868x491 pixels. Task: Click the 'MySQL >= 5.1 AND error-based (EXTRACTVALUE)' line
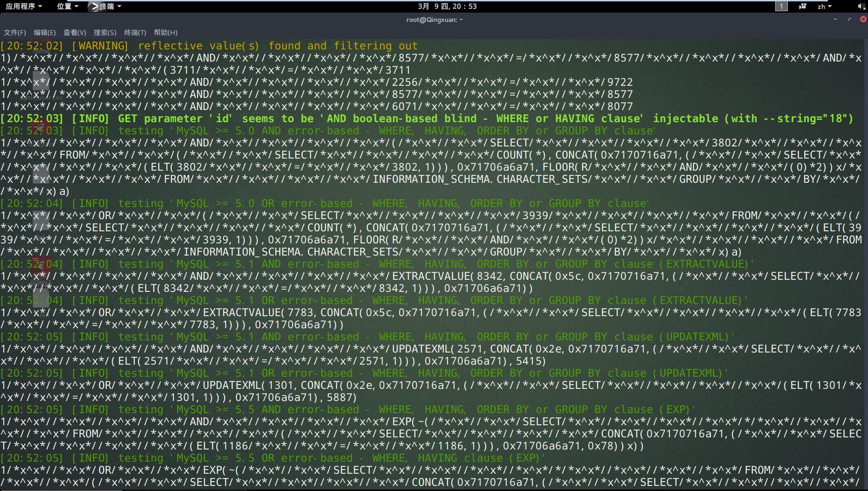(377, 264)
